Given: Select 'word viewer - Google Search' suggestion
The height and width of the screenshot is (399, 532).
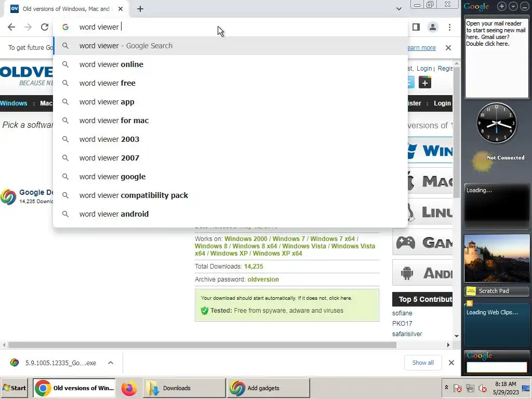Looking at the screenshot, I should point(230,46).
